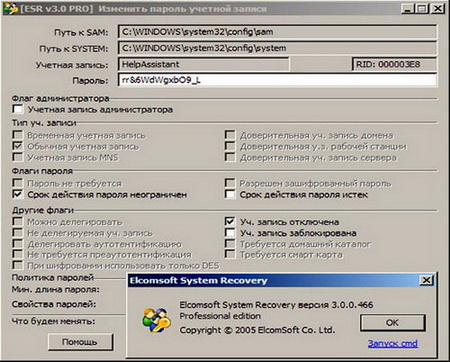Toggle 'При шифровании использовать только DES'
This screenshot has height=362, width=450.
click(x=18, y=265)
